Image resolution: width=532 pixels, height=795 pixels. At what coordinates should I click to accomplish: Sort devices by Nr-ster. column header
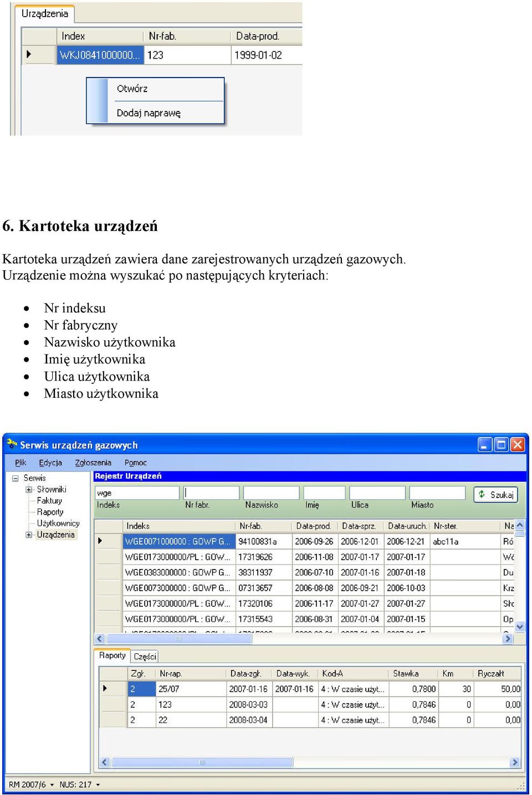click(x=465, y=526)
